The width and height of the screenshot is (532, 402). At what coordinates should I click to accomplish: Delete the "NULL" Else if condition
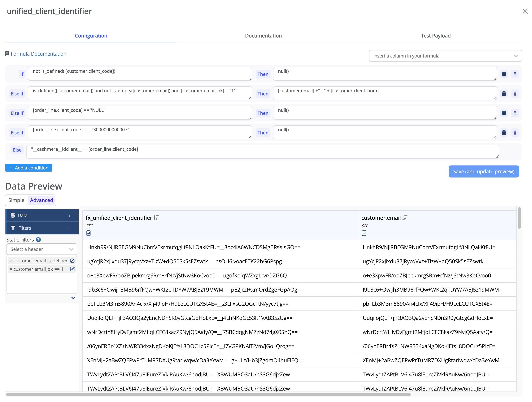coord(504,113)
